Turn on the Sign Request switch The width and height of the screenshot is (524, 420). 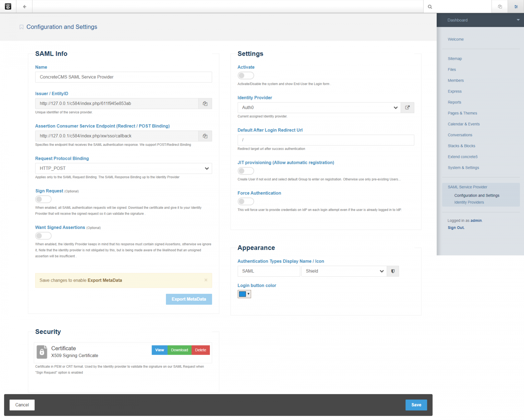43,199
